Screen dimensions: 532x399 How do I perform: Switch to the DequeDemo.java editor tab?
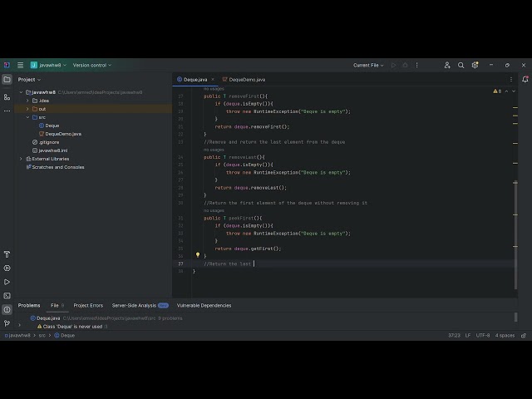point(244,80)
